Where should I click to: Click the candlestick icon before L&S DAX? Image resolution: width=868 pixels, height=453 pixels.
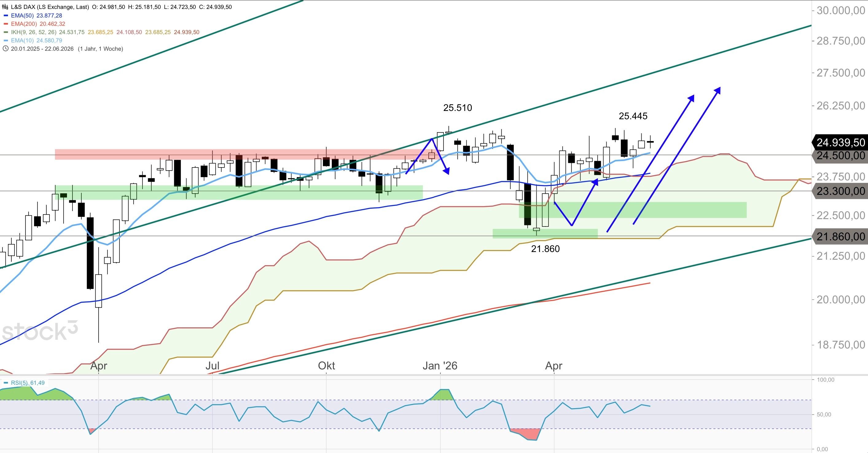pos(6,7)
